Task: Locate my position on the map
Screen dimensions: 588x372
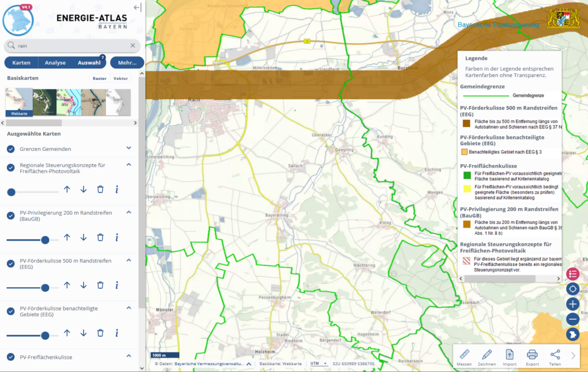Action: click(572, 289)
